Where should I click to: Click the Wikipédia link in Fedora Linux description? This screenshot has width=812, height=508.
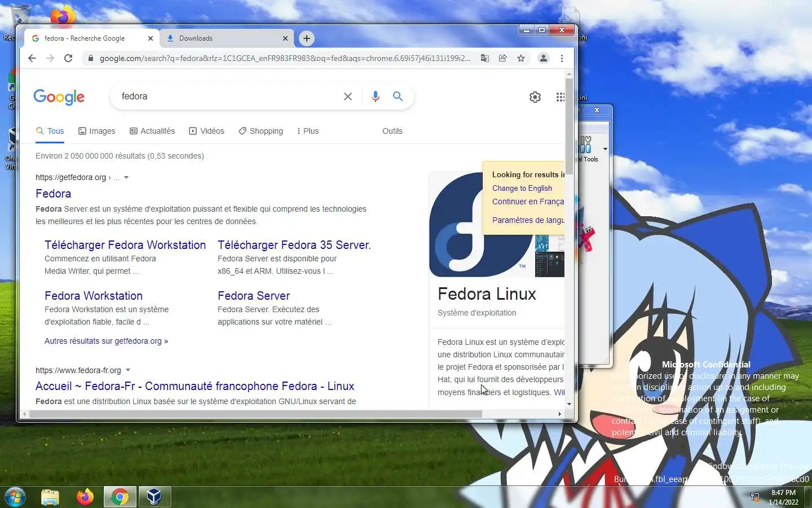click(559, 392)
